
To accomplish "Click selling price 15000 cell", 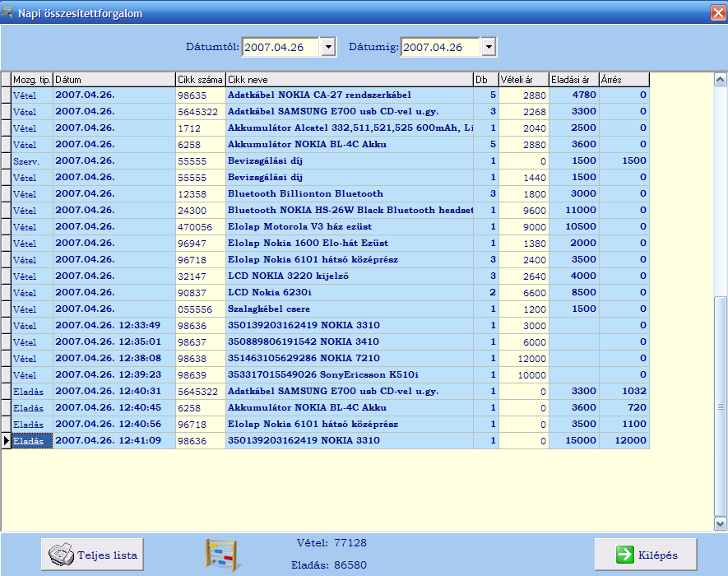I will tap(574, 441).
